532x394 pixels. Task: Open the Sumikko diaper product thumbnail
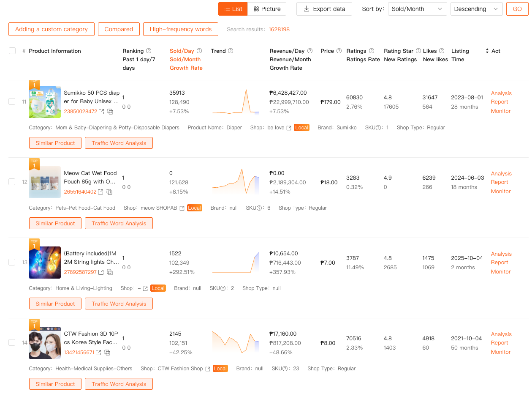[45, 102]
